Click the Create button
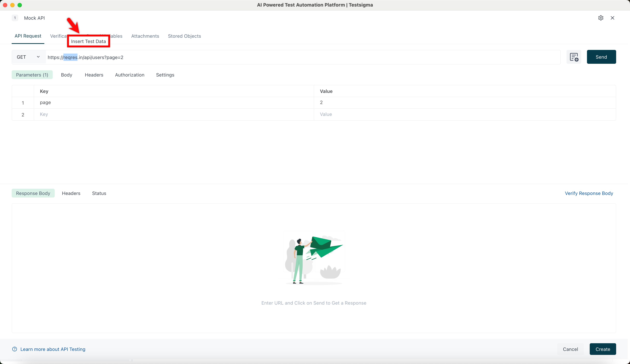The height and width of the screenshot is (364, 630). tap(603, 349)
